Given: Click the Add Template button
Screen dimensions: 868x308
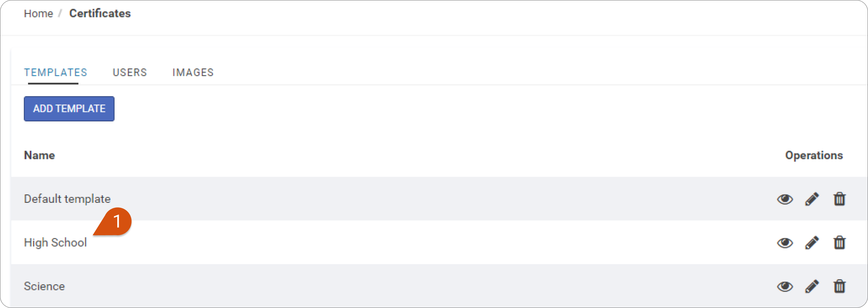Looking at the screenshot, I should point(69,109).
